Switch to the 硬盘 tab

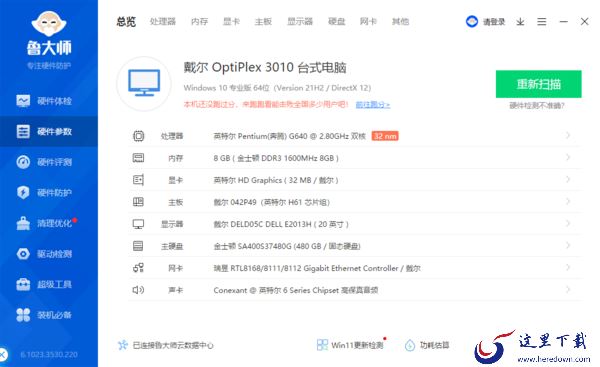(x=337, y=22)
